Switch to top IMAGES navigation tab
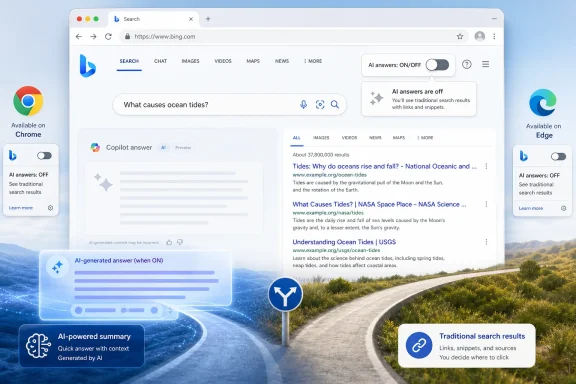 pos(190,61)
